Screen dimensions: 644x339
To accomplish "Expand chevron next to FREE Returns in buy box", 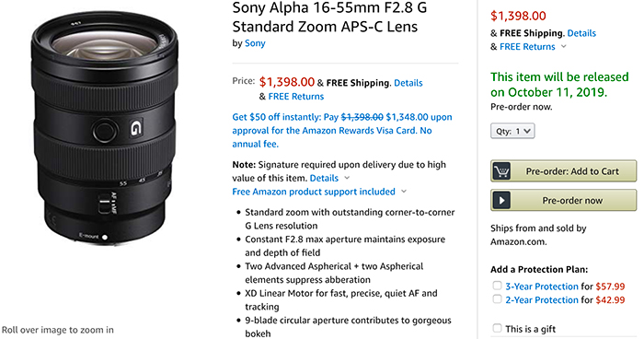I will click(x=564, y=46).
